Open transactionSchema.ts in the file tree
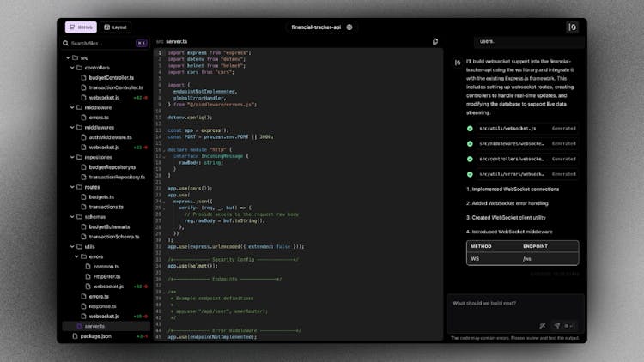This screenshot has height=362, width=644. [x=114, y=237]
